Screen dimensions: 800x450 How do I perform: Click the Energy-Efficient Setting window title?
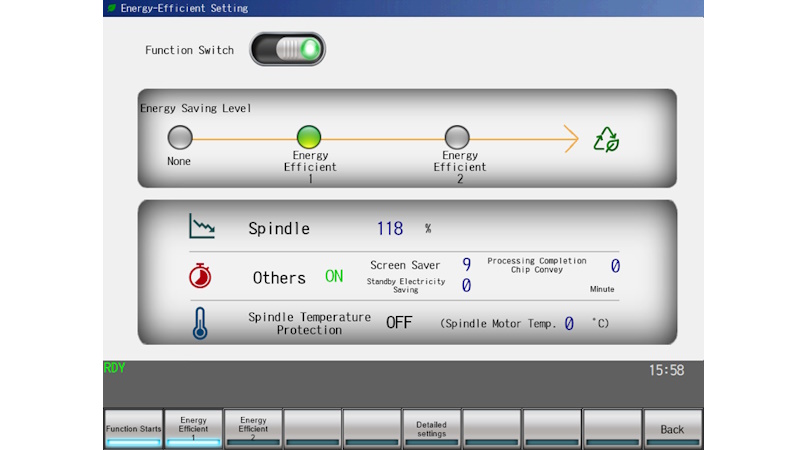[184, 8]
